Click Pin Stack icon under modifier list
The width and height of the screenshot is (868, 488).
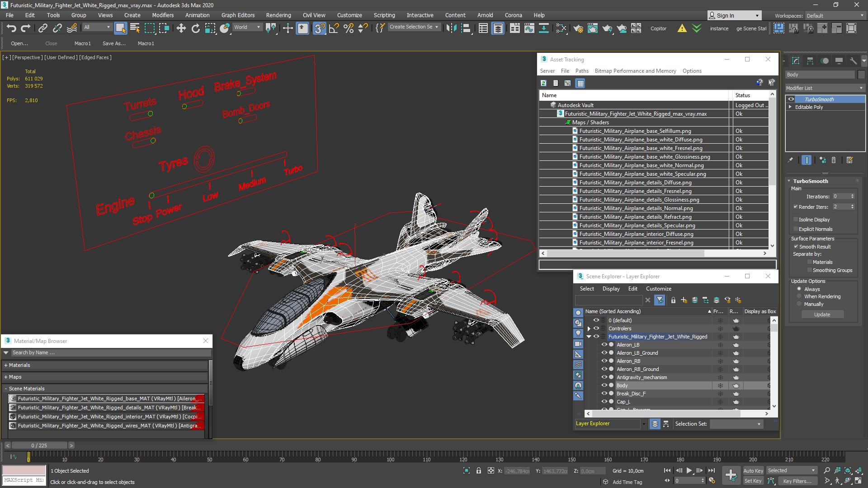(790, 160)
